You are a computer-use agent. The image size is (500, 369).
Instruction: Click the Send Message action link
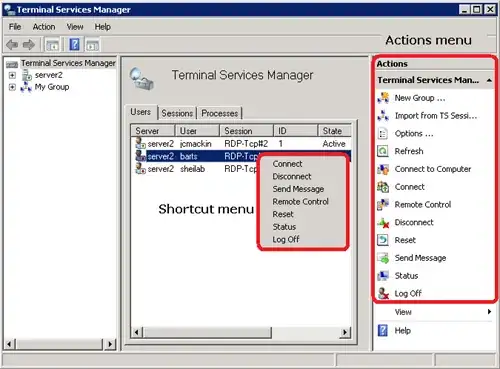pyautogui.click(x=420, y=258)
